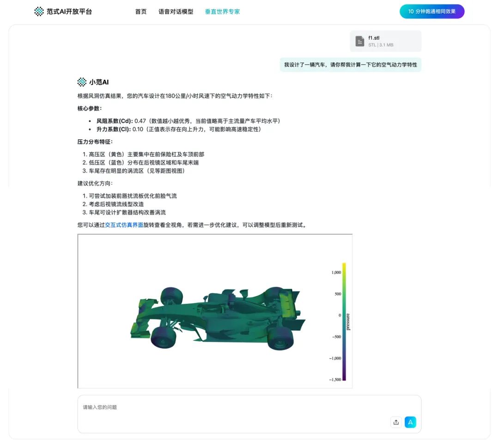
Task: Click the user question bubble about aerodynamics
Action: coord(350,64)
